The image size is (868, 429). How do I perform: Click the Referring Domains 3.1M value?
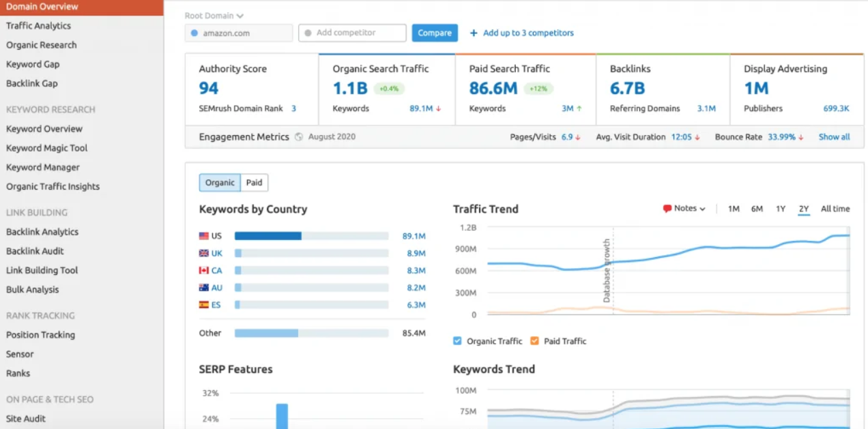click(x=706, y=108)
